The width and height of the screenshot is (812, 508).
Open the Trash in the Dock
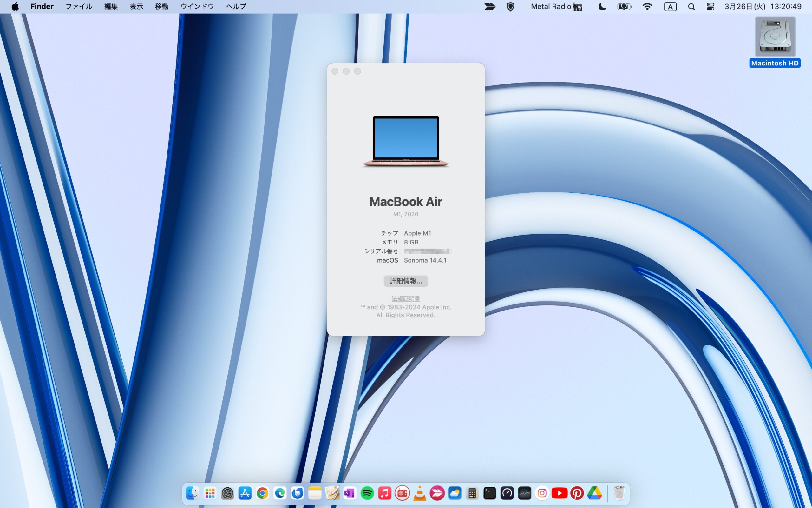tap(619, 493)
